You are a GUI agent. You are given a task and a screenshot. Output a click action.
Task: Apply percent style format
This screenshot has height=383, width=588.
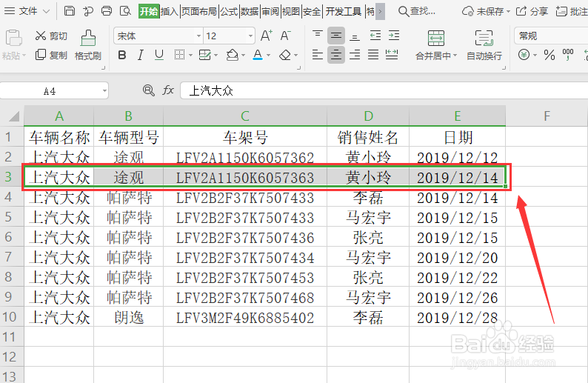click(x=549, y=55)
